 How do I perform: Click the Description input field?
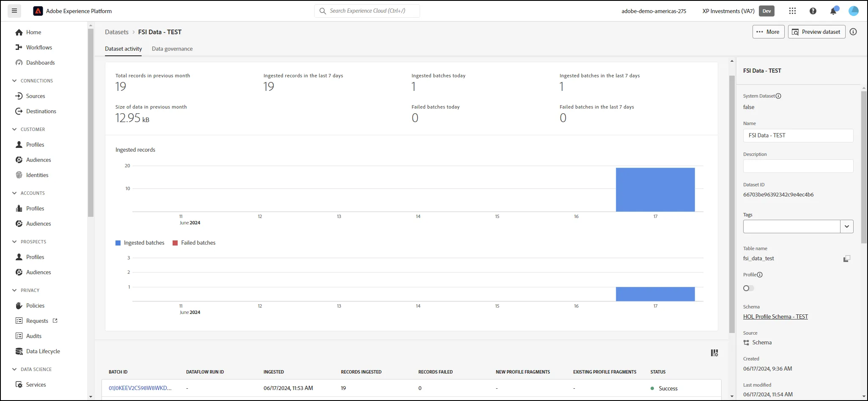coord(798,166)
